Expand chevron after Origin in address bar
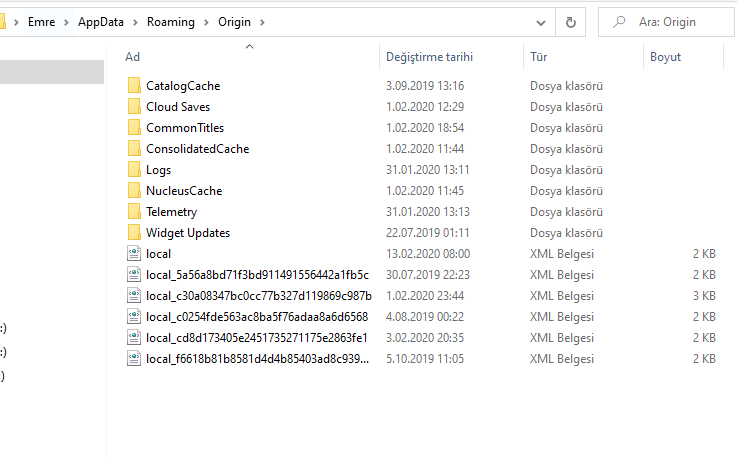Viewport: 737px width, 458px height. pyautogui.click(x=262, y=22)
